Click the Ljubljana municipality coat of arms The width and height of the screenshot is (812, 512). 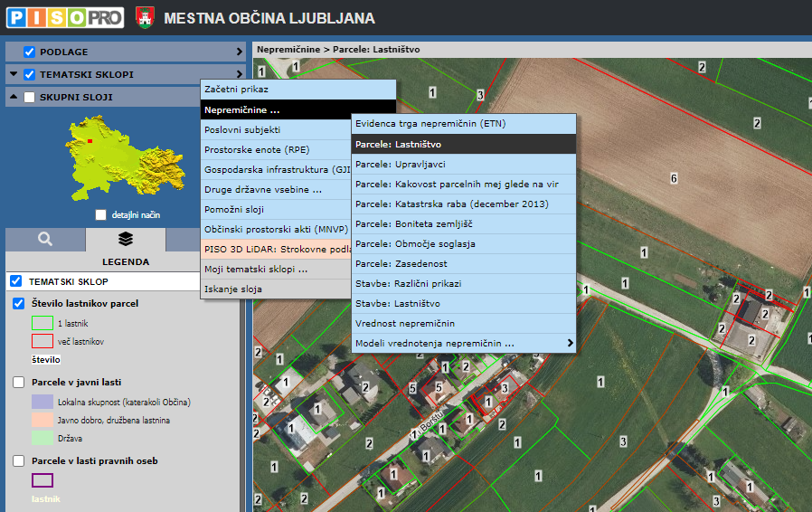143,17
